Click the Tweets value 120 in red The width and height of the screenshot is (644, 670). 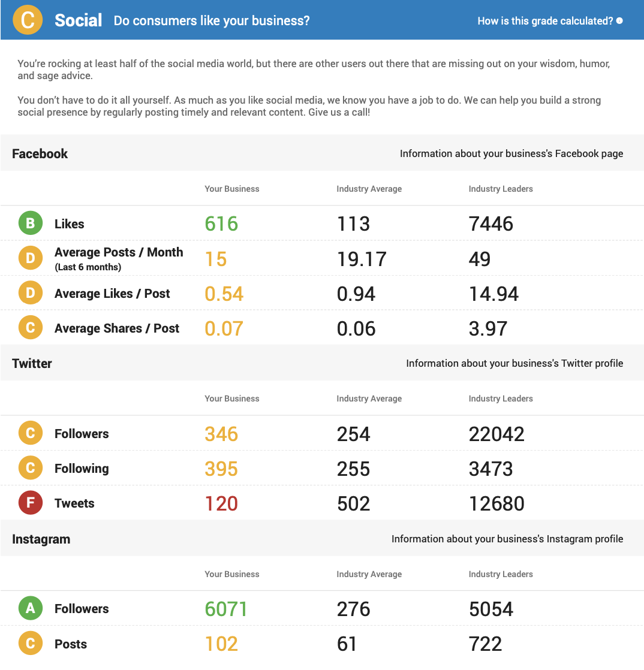pyautogui.click(x=221, y=503)
